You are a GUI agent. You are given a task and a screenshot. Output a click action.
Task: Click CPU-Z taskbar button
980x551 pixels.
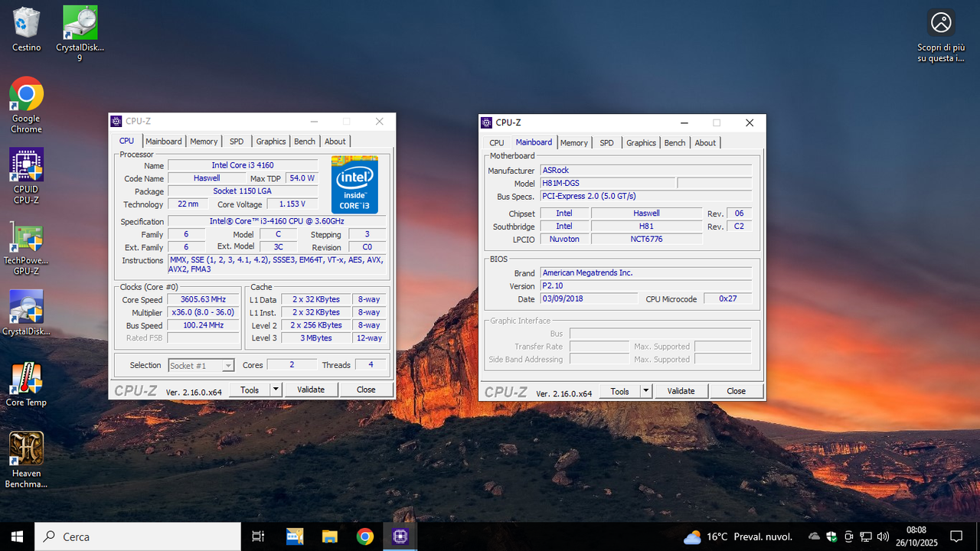[400, 536]
